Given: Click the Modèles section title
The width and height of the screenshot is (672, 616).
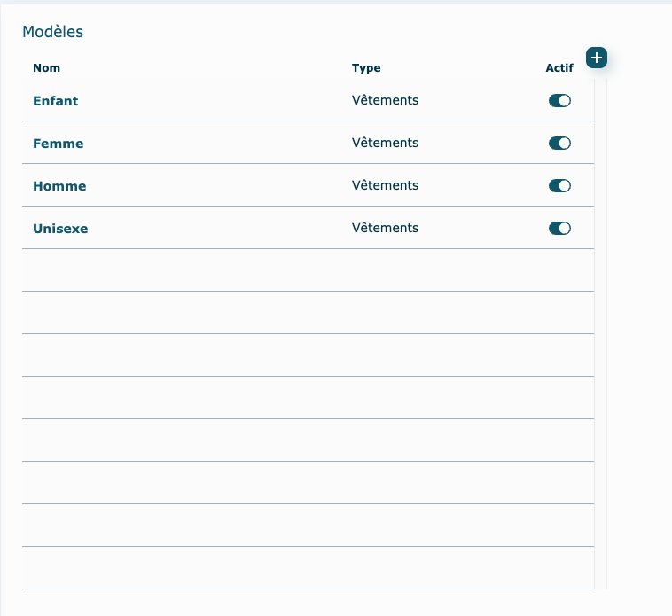Looking at the screenshot, I should click(52, 32).
